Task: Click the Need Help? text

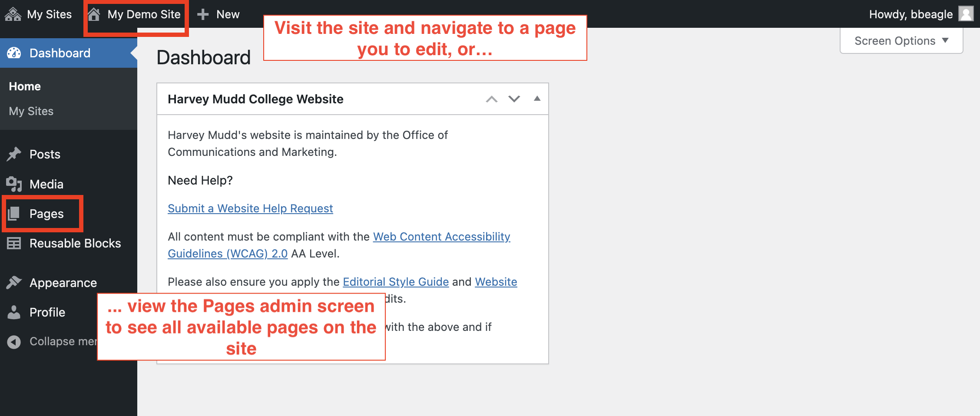Action: click(x=200, y=180)
